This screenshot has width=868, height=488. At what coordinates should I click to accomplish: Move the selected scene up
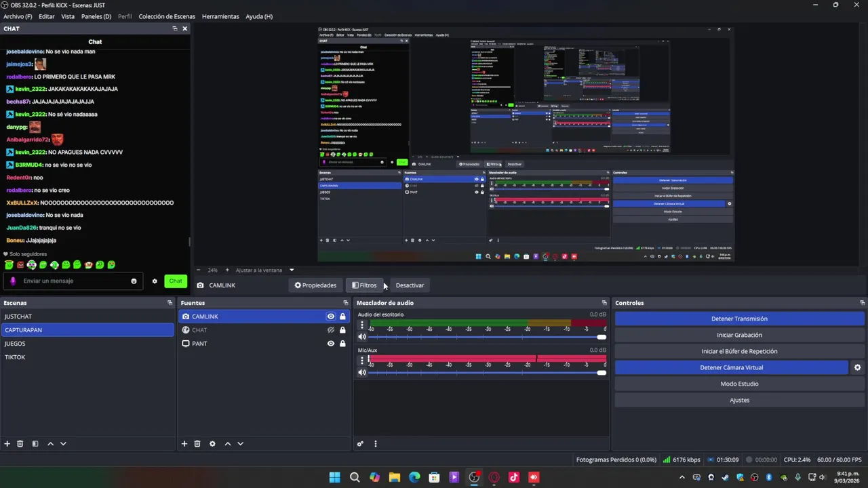[x=50, y=444]
